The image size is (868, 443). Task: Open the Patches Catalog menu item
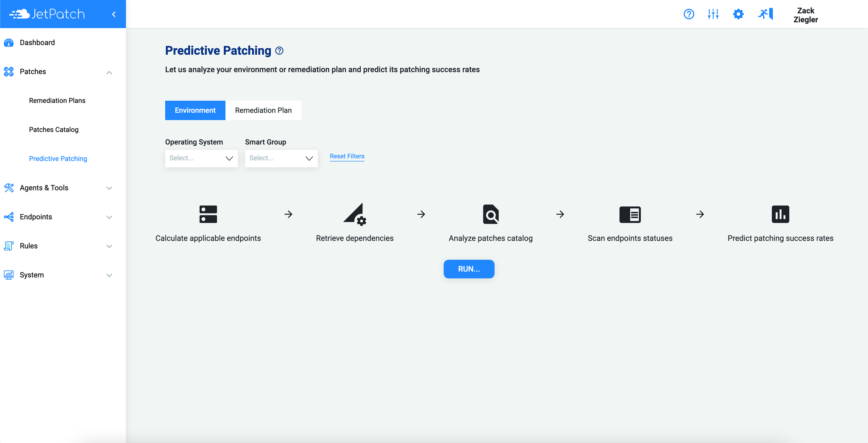coord(53,129)
